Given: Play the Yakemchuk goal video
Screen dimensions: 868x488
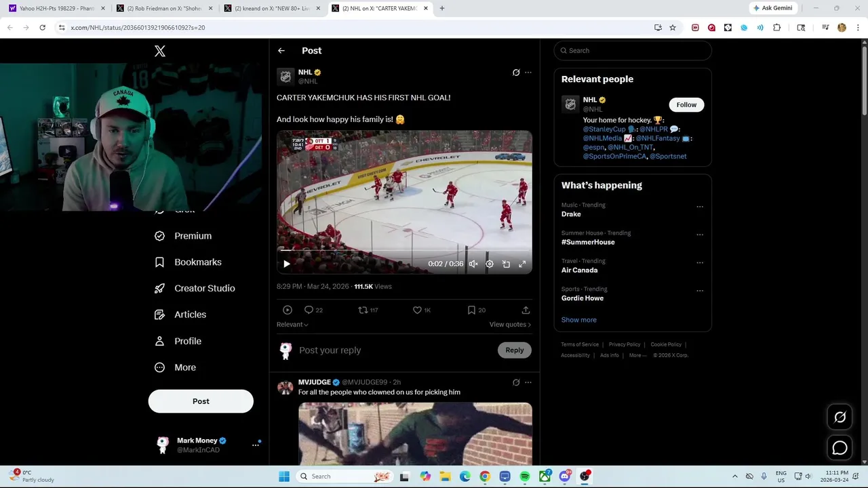Looking at the screenshot, I should pos(286,264).
